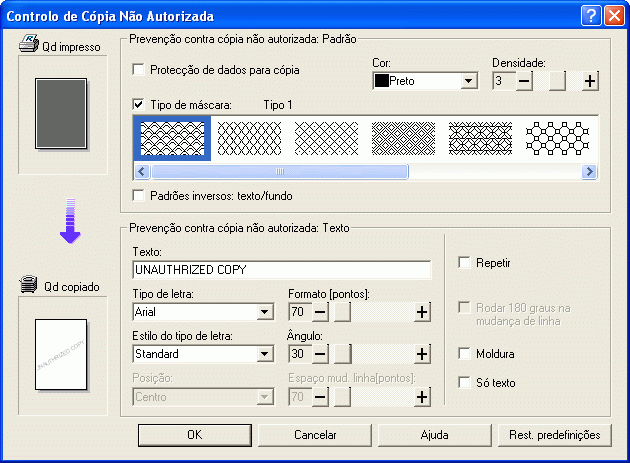Open Estilo do tipo de letra dropdown
Viewport: 630px width, 463px height.
pos(203,354)
